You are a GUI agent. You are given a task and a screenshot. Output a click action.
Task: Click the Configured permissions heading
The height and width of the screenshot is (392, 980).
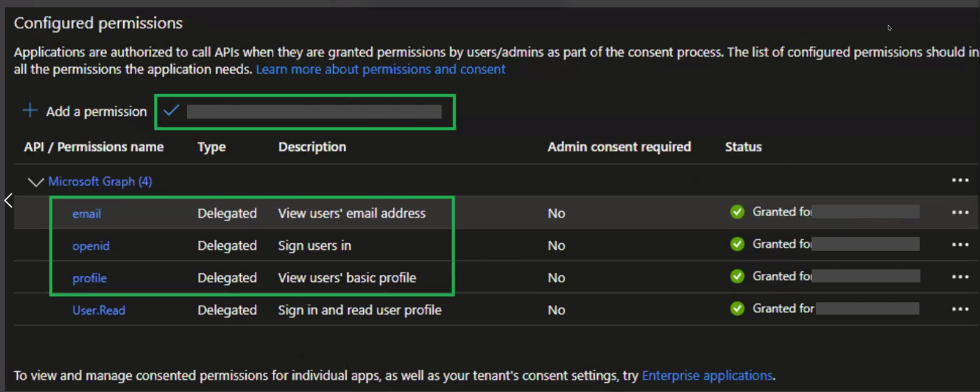pos(98,23)
